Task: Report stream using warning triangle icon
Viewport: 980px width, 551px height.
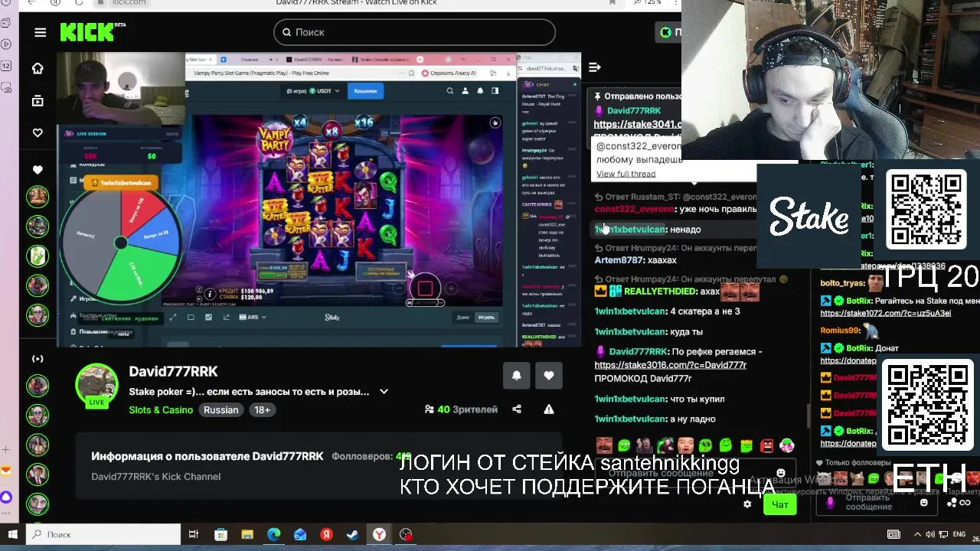Action: pos(549,409)
